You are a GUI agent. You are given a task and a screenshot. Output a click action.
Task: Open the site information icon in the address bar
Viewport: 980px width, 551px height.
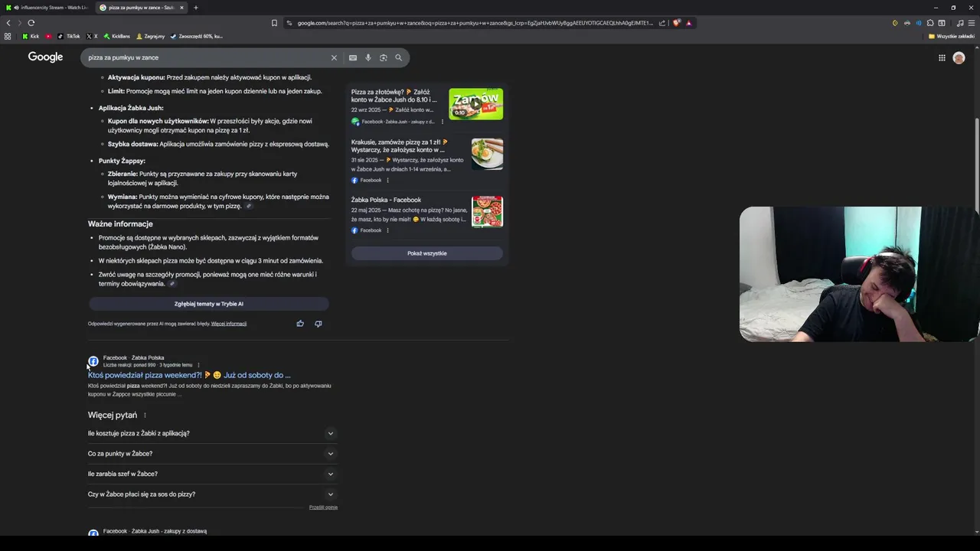tap(289, 23)
